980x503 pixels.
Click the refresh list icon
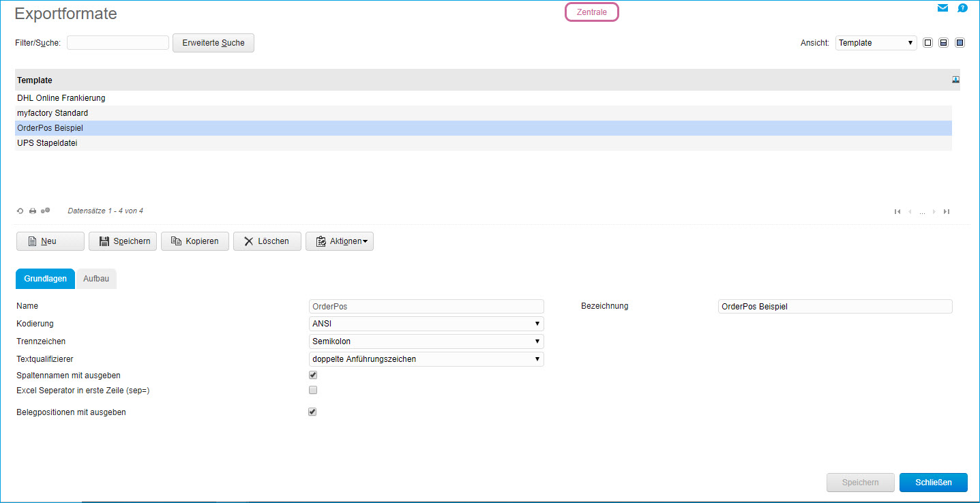[20, 211]
